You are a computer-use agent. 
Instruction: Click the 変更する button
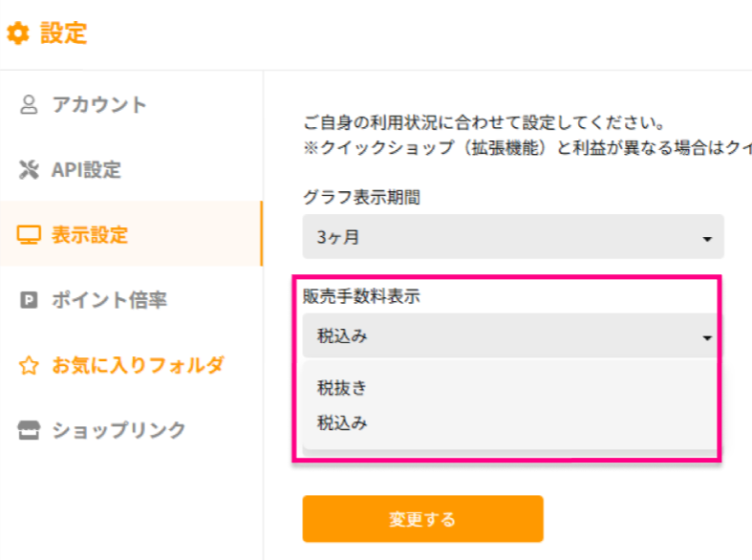pyautogui.click(x=423, y=519)
